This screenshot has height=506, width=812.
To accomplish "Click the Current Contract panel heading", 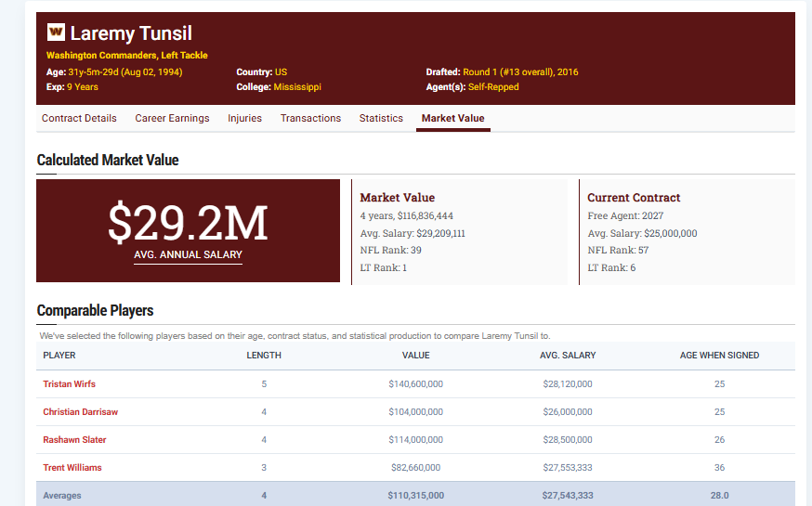I will 634,198.
